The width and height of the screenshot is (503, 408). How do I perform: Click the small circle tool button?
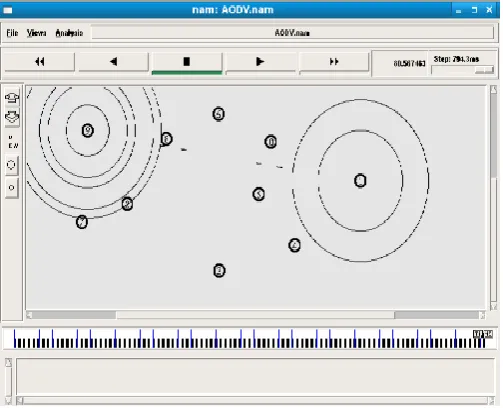click(12, 188)
